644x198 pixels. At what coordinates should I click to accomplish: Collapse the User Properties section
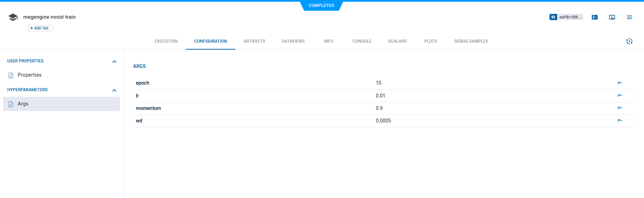[x=114, y=62]
